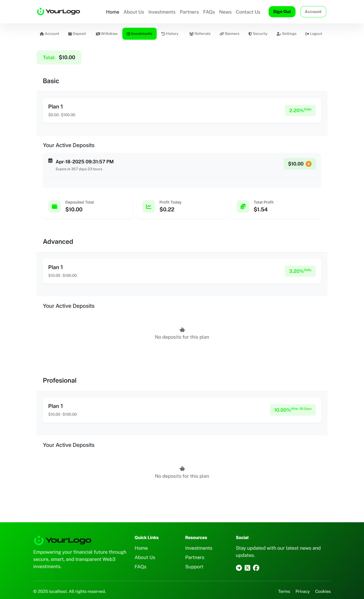Click the calendar icon on active deposit
364x599 pixels.
coord(50,160)
